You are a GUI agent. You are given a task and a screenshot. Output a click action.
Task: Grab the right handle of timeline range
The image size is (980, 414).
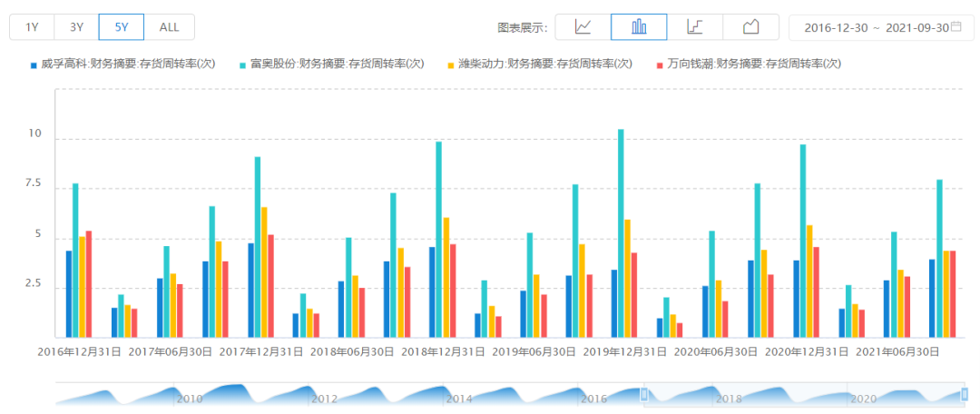click(964, 394)
